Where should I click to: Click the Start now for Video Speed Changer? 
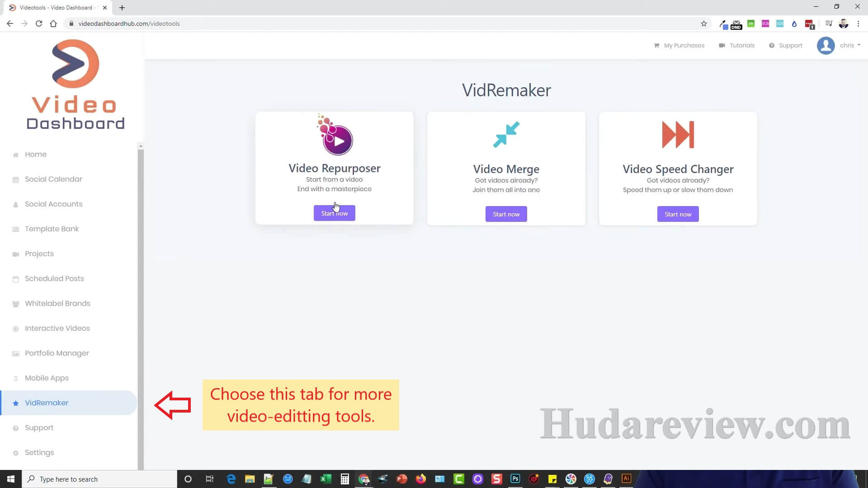[x=678, y=214]
